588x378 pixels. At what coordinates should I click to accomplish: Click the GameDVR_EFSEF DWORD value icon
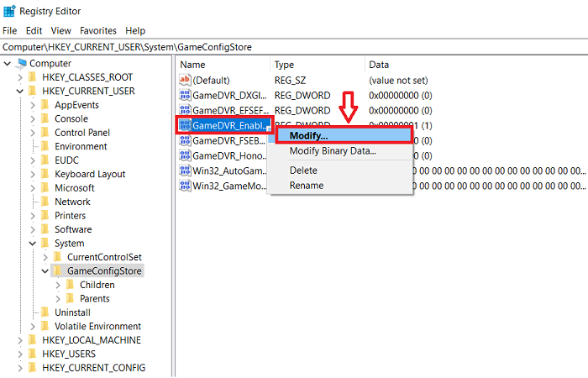(x=185, y=110)
